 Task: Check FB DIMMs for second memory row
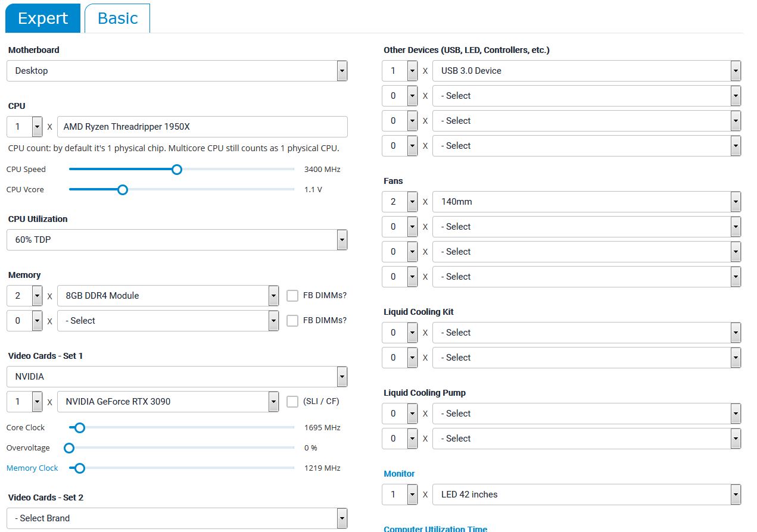(x=292, y=321)
